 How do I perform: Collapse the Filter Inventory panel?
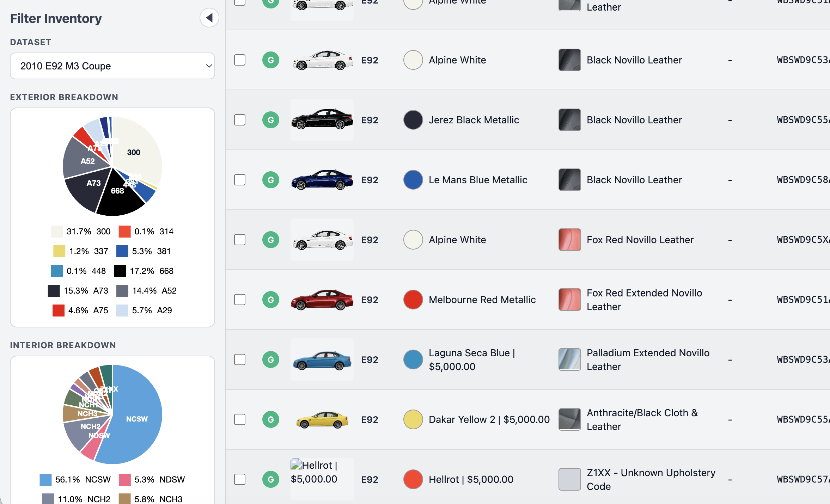(x=209, y=18)
